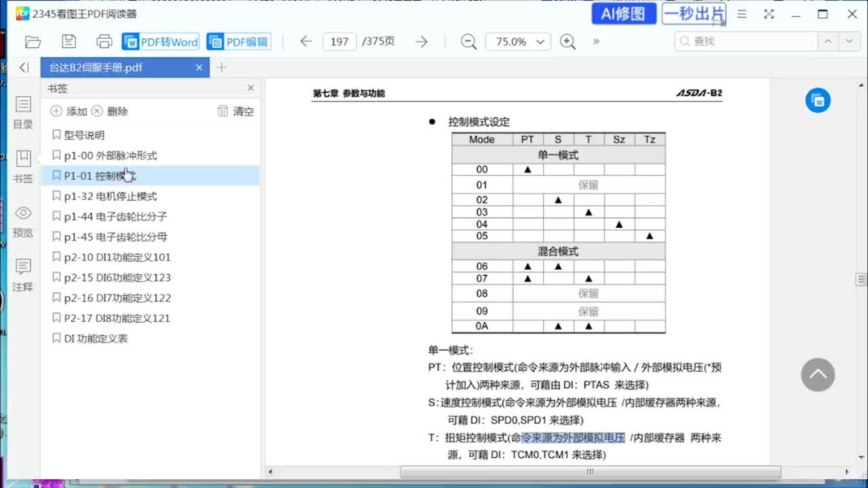Expand more toolbar options chevron
868x488 pixels.
coord(596,41)
